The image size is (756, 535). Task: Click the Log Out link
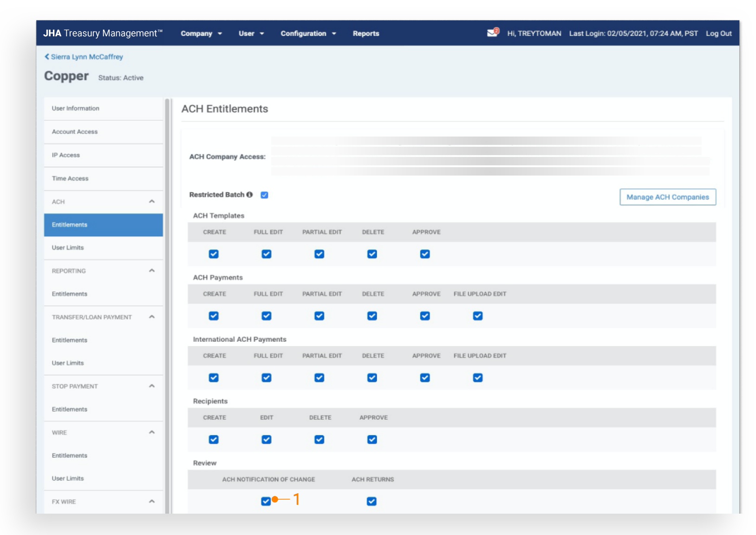(x=718, y=33)
